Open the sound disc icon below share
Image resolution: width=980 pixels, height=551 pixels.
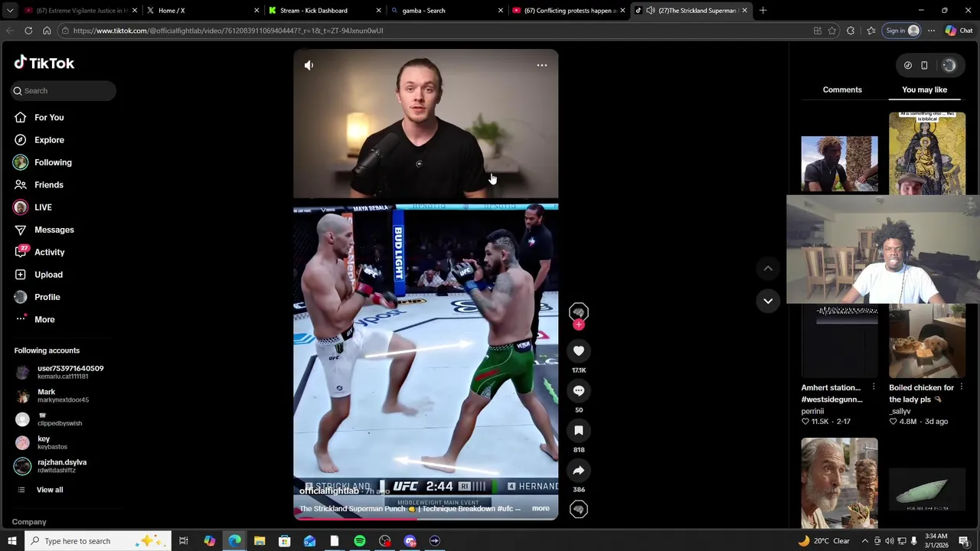(579, 509)
